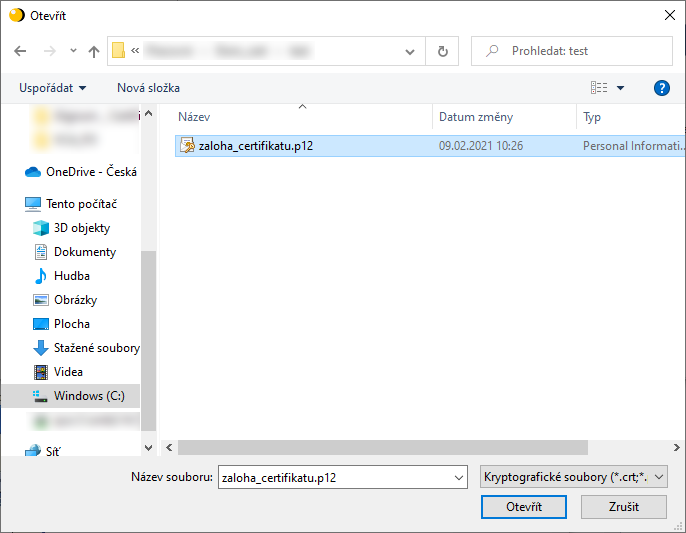Click file list horizontal scrollbar thumb
Screen dimensions: 686x533
[382, 448]
